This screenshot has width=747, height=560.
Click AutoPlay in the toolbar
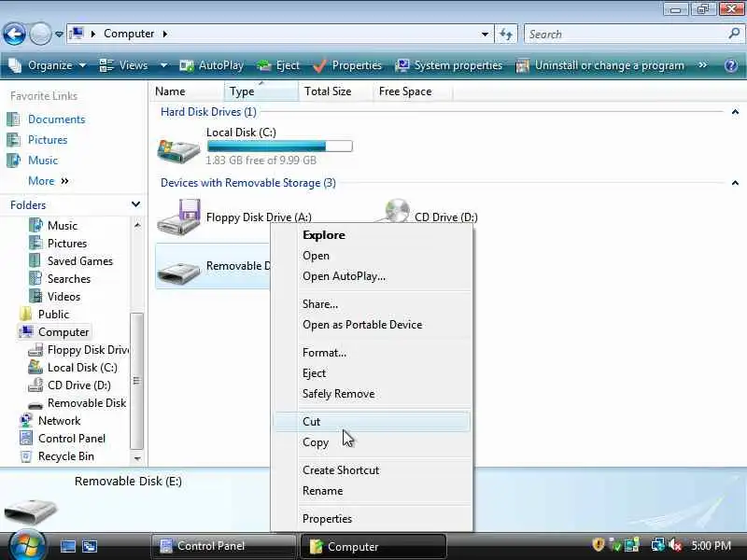click(x=212, y=65)
